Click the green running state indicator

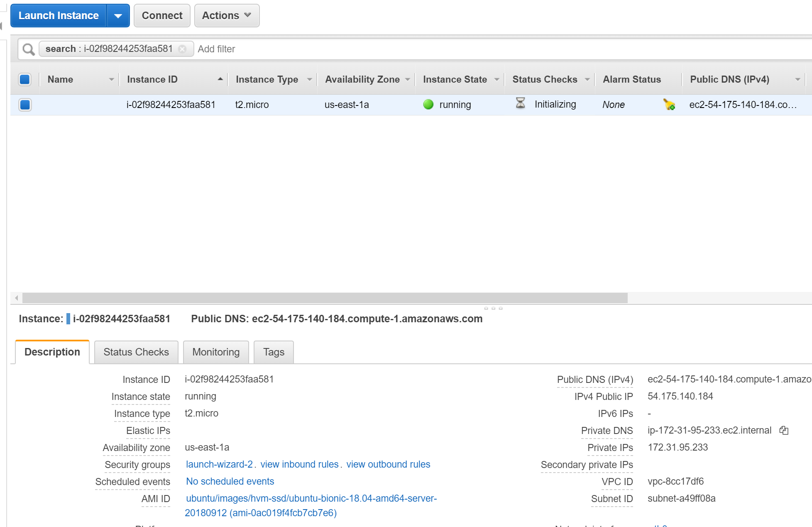click(428, 105)
